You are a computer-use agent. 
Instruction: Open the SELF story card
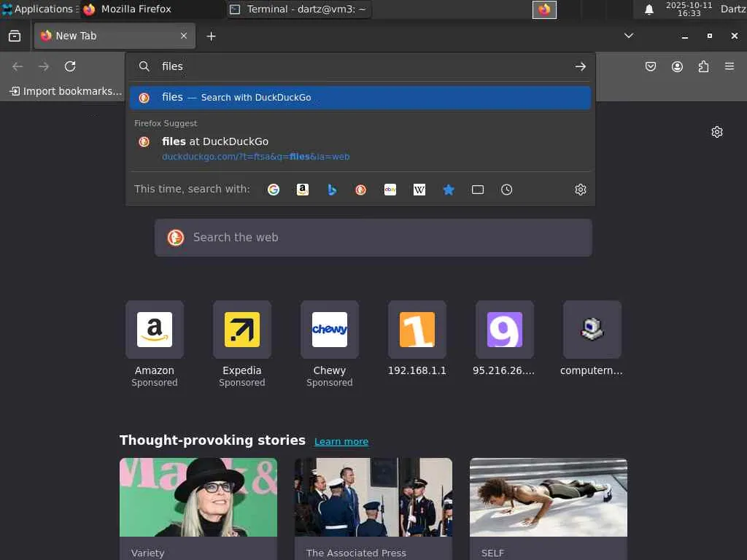click(549, 508)
